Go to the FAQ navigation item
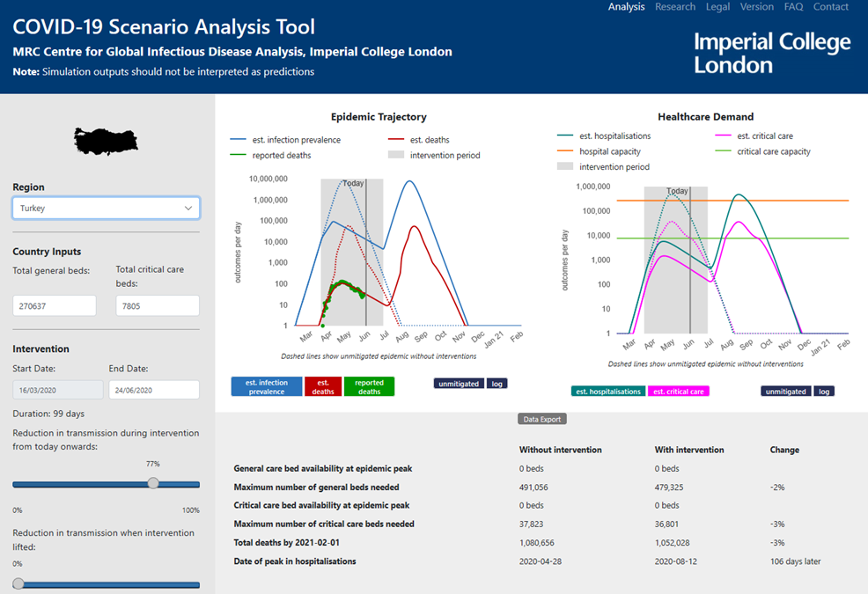The height and width of the screenshot is (594, 868). (x=793, y=7)
